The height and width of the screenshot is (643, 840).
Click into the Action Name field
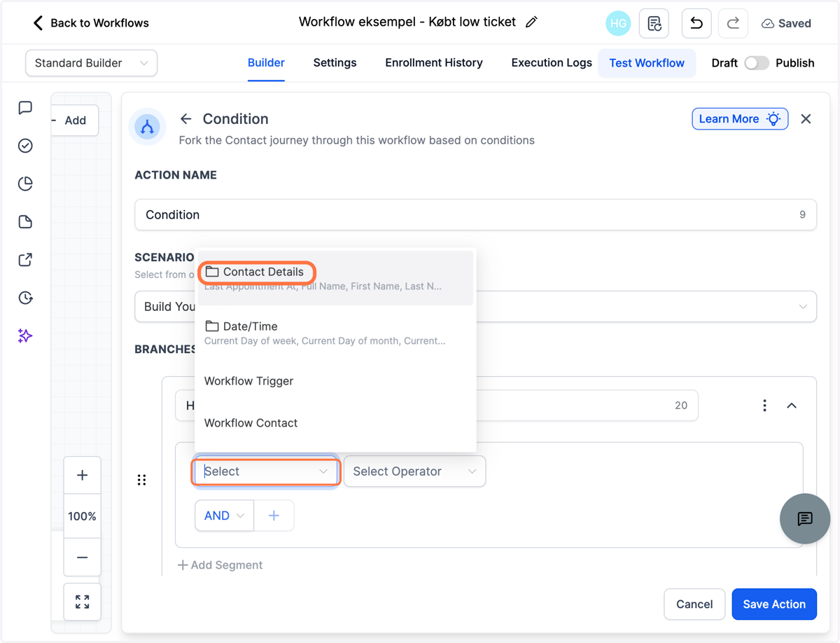pyautogui.click(x=475, y=214)
